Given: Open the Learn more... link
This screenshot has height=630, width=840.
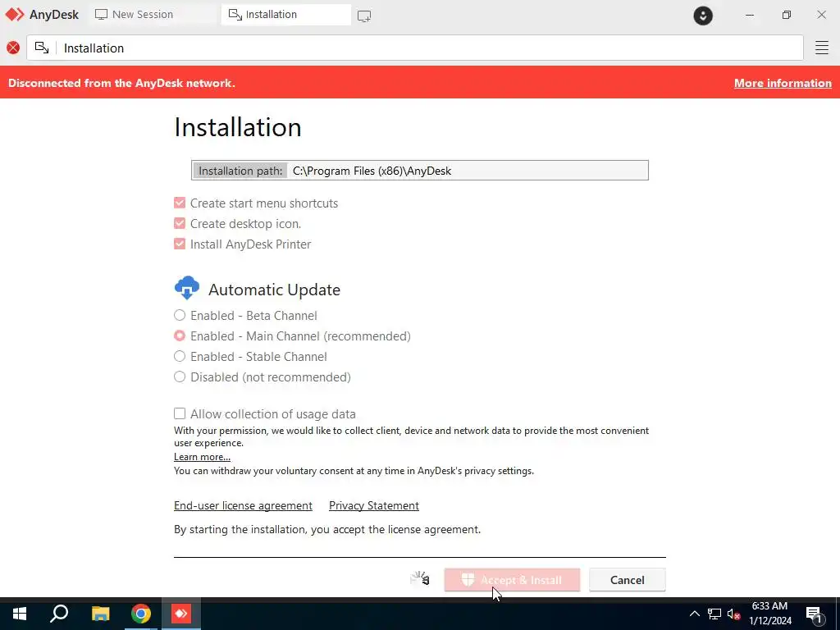Looking at the screenshot, I should click(202, 457).
